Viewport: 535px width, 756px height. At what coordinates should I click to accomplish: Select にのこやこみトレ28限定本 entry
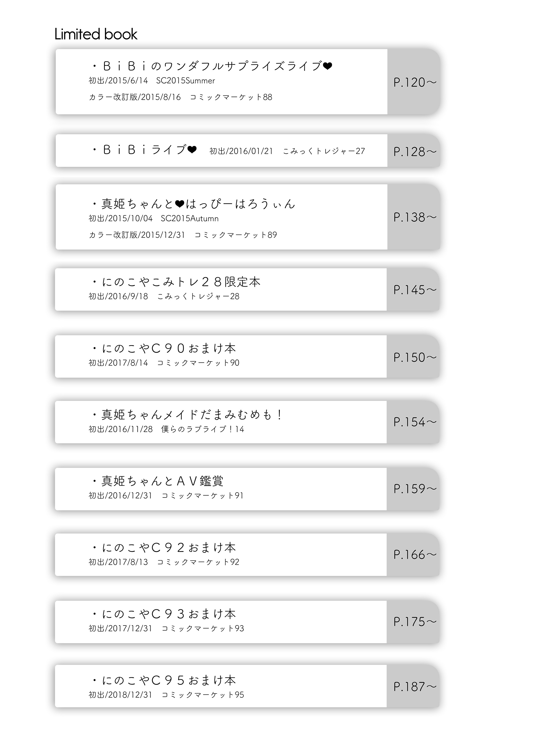pos(176,282)
